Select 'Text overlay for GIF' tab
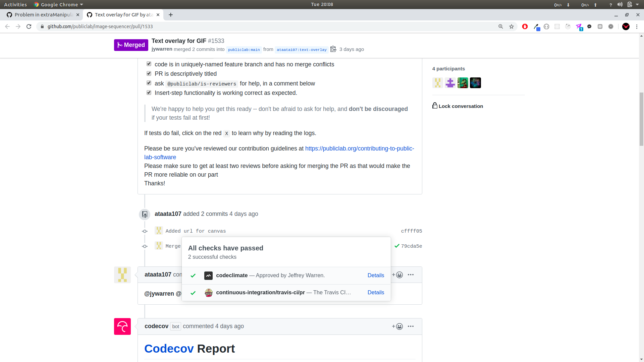 click(x=123, y=15)
